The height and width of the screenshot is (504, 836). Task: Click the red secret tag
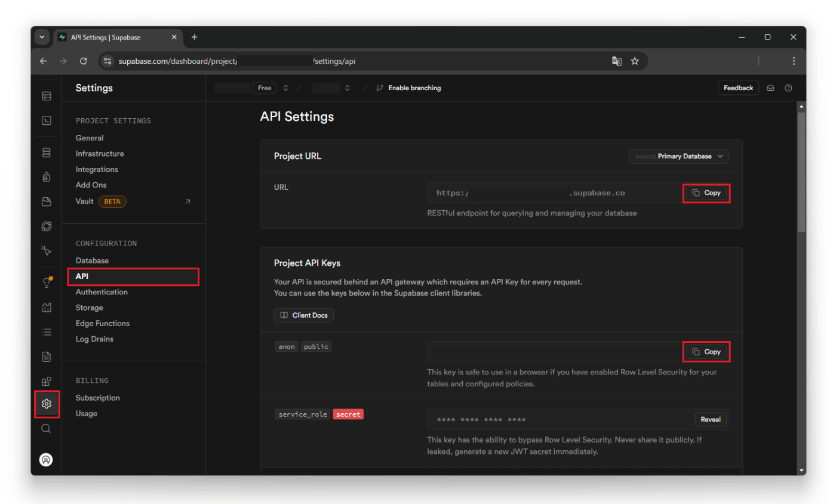(x=348, y=414)
